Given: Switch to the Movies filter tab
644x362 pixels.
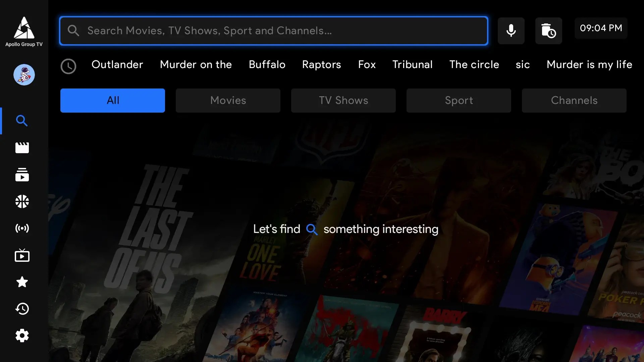Looking at the screenshot, I should pos(228,101).
